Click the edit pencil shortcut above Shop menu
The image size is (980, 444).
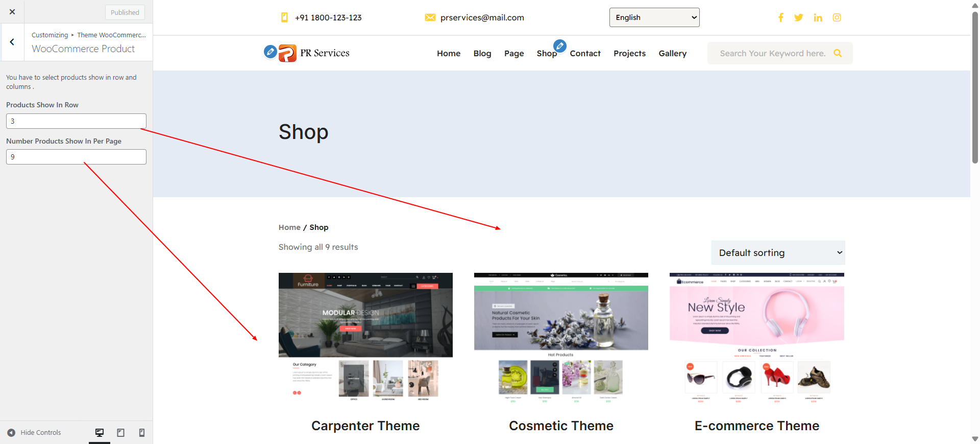[560, 46]
